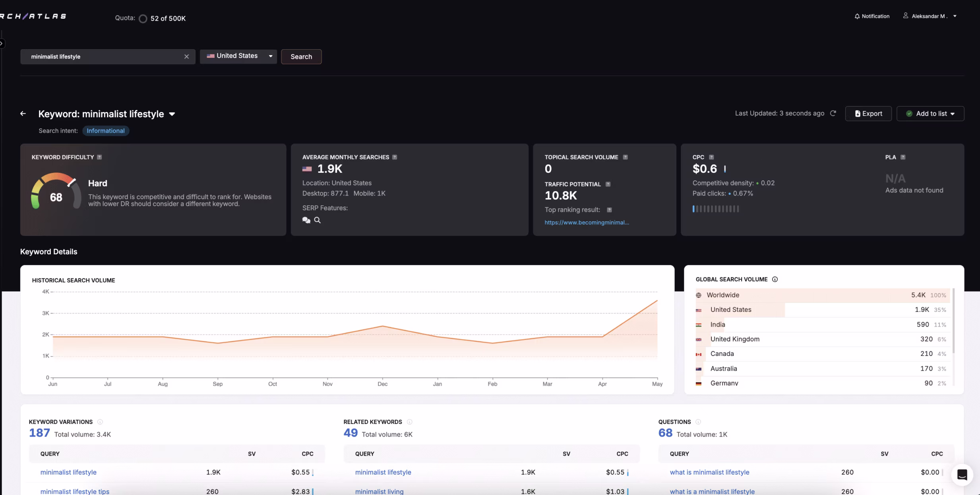Click the back arrow beside the keyword title
This screenshot has width=980, height=495.
(x=23, y=114)
